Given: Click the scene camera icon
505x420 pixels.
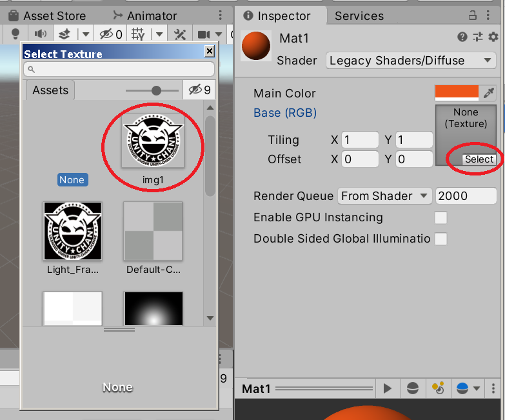Looking at the screenshot, I should pos(204,34).
